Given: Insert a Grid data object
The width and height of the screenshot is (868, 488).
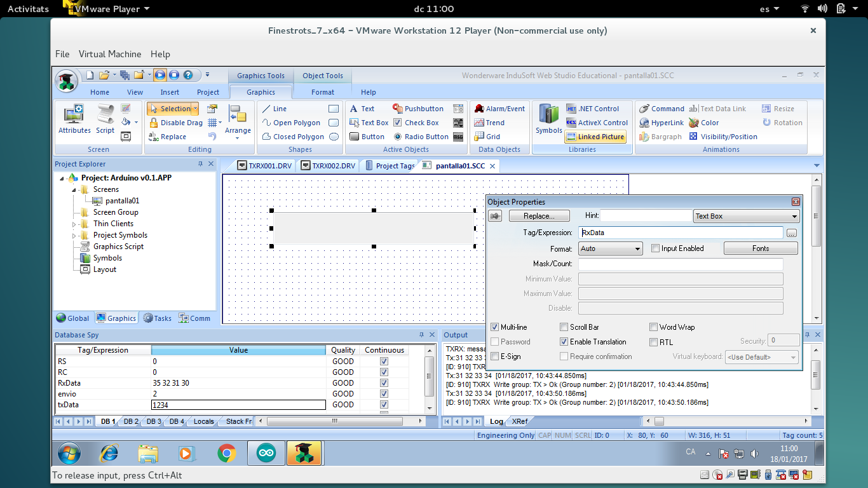Looking at the screenshot, I should [x=487, y=137].
